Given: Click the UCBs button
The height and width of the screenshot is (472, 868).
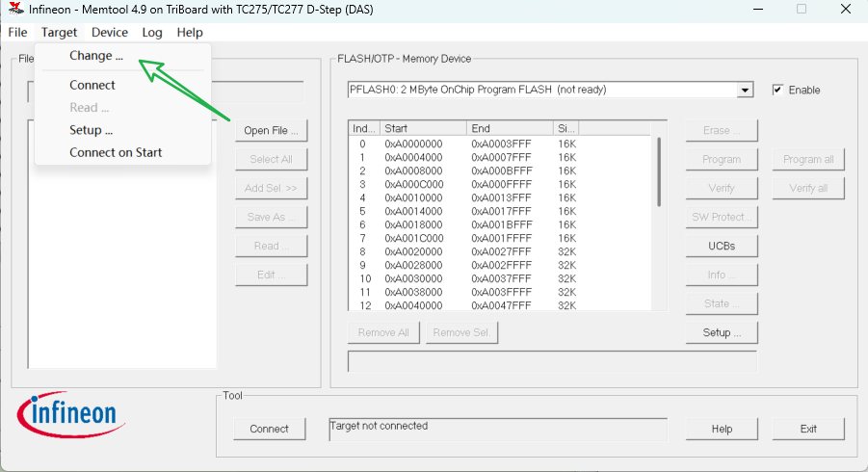Looking at the screenshot, I should (x=722, y=247).
